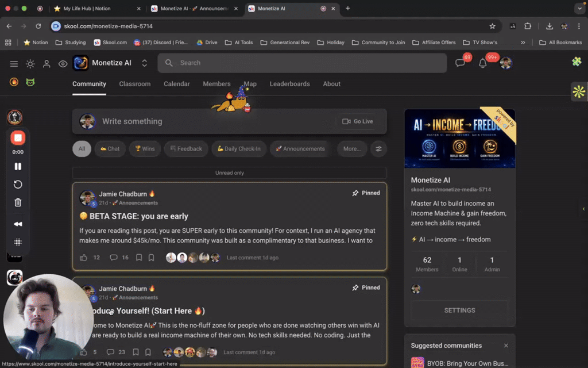The width and height of the screenshot is (588, 368).
Task: Toggle the Unread only filter
Action: 230,172
